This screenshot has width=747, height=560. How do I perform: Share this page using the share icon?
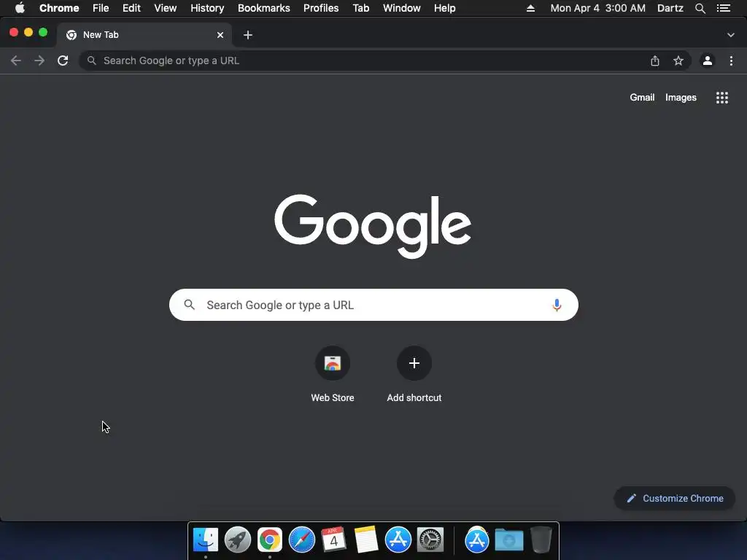655,61
